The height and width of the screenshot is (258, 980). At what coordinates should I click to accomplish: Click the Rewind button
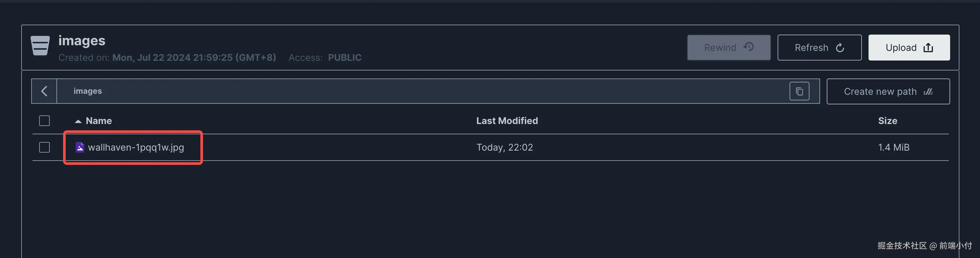(728, 48)
